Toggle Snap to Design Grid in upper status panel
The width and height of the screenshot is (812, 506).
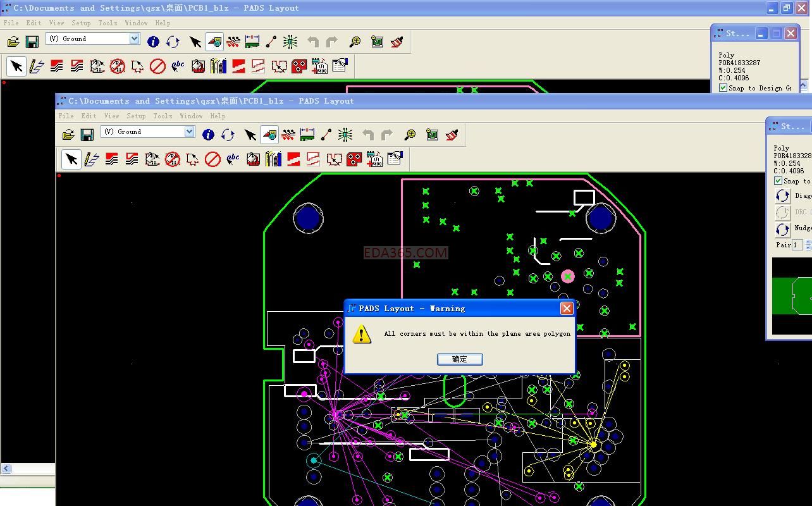click(x=723, y=88)
